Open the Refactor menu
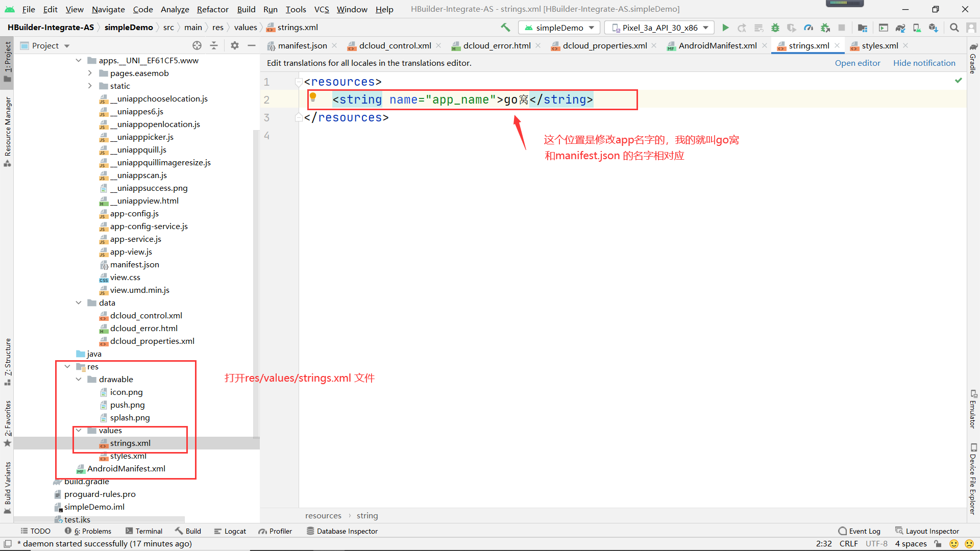Screen dimensions: 980x551 [x=212, y=9]
